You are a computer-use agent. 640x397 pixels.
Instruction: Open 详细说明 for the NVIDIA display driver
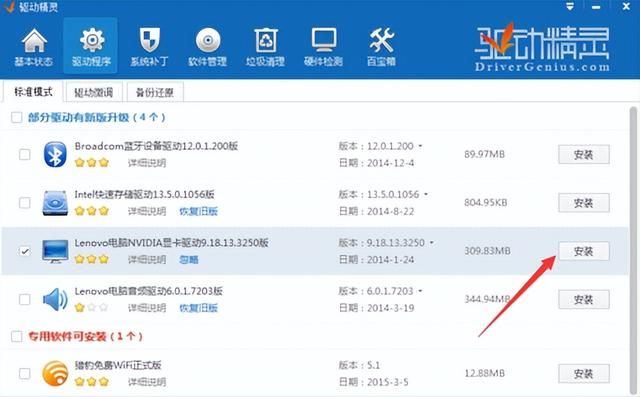click(147, 259)
